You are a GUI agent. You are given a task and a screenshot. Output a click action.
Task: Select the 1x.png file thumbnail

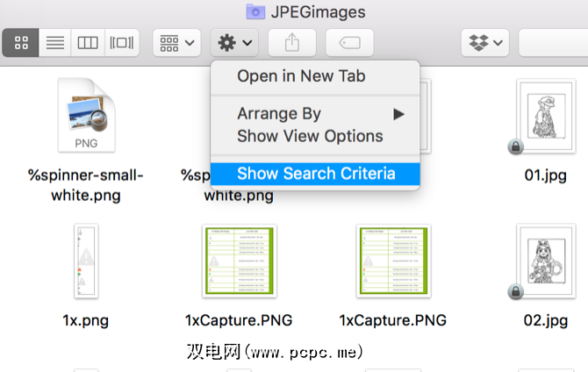[x=86, y=261]
